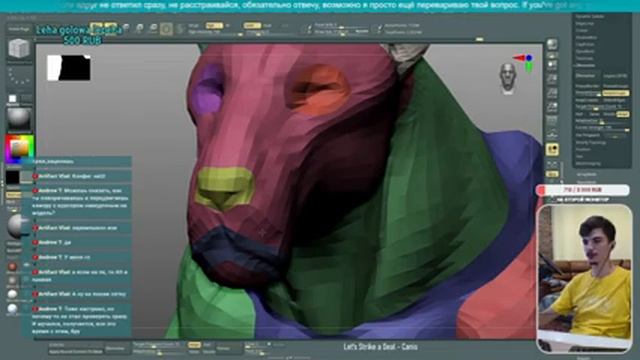The height and width of the screenshot is (360, 640).
Task: Adjust the Rgb Intensity slider
Action: pyautogui.click(x=215, y=32)
